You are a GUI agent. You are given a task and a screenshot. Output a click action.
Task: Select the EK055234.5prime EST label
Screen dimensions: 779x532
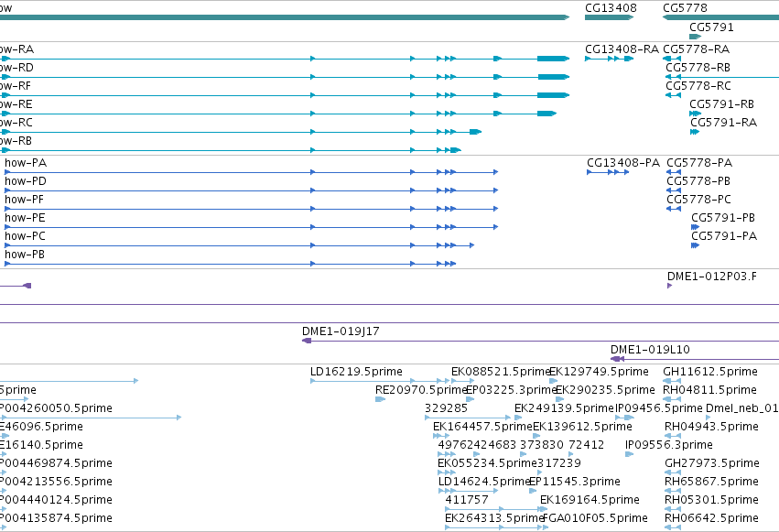[487, 463]
